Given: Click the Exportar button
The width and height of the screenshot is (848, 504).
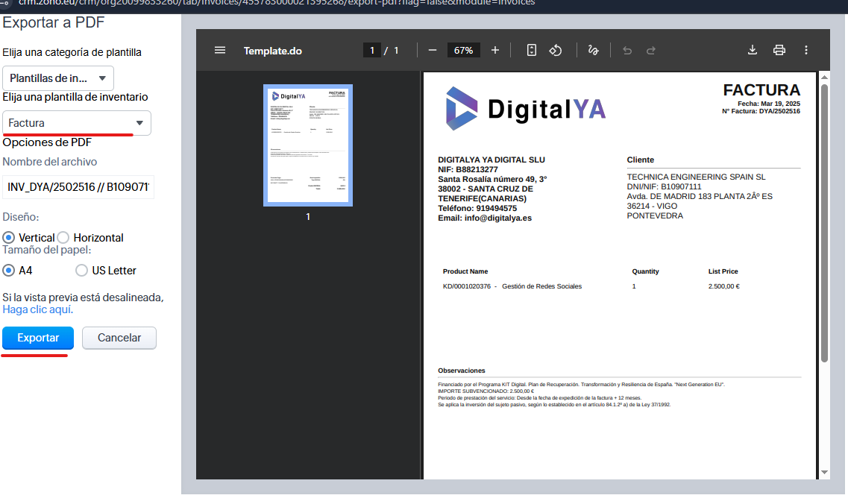Looking at the screenshot, I should coord(38,338).
